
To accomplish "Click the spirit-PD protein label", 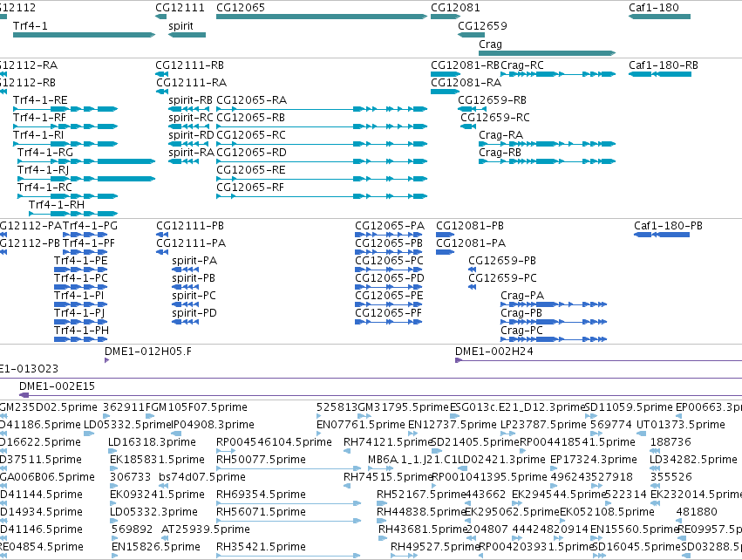I will [x=194, y=313].
